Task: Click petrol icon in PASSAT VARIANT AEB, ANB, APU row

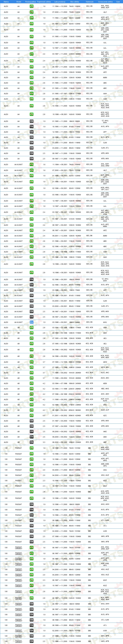Action: tap(31, 564)
